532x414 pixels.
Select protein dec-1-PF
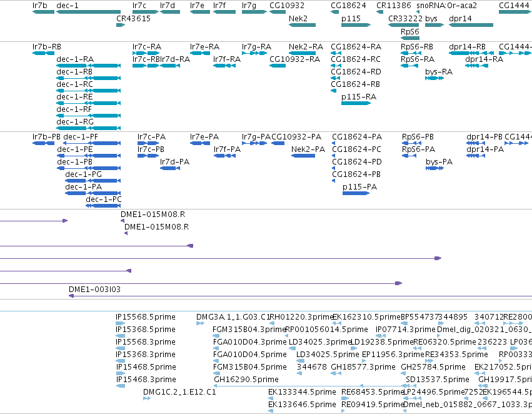coord(92,143)
